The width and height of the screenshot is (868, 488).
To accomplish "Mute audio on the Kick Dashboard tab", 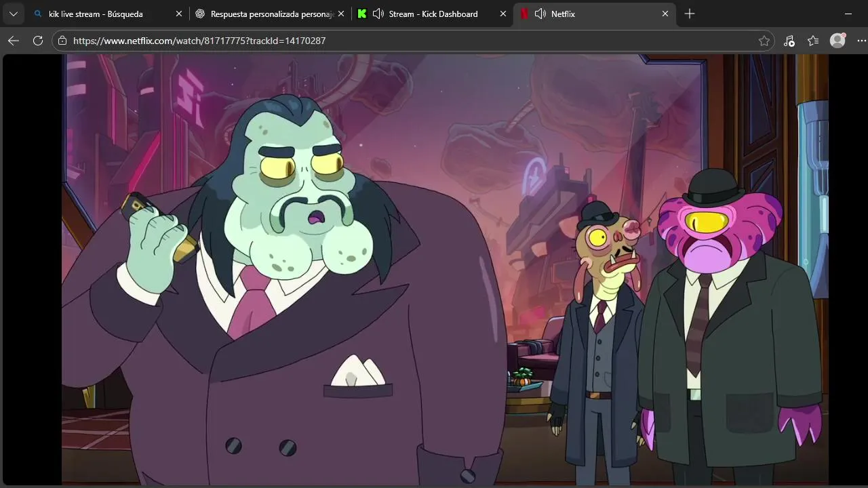I will pyautogui.click(x=378, y=14).
